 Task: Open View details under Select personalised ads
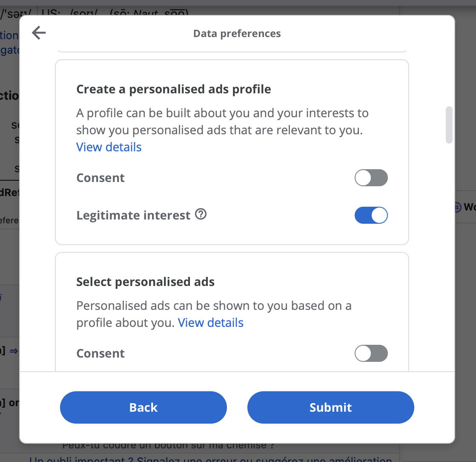(211, 323)
